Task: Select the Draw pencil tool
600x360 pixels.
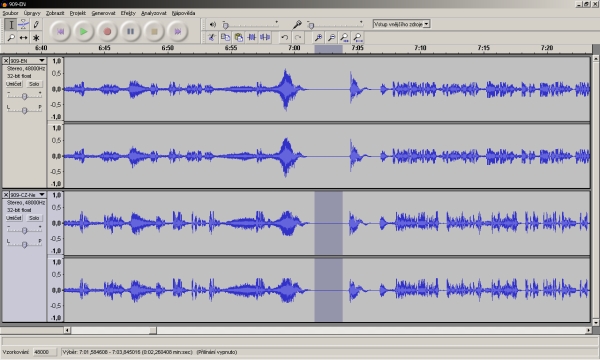Action: point(36,25)
